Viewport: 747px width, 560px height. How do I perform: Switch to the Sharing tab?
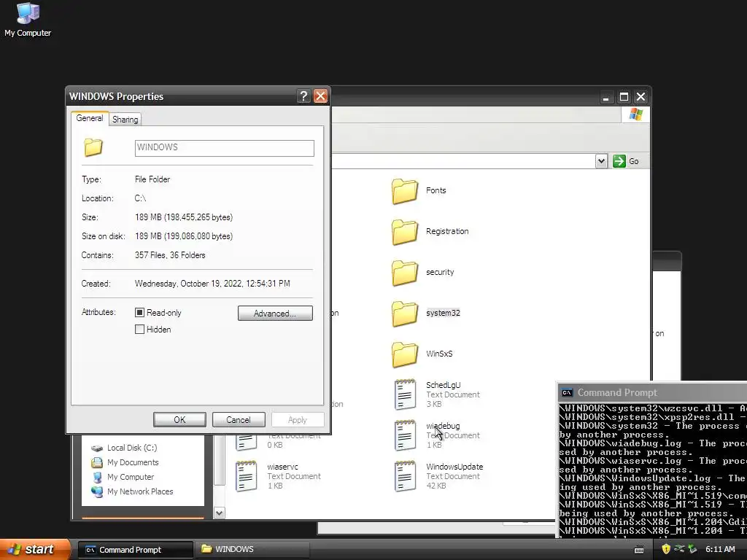coord(125,120)
